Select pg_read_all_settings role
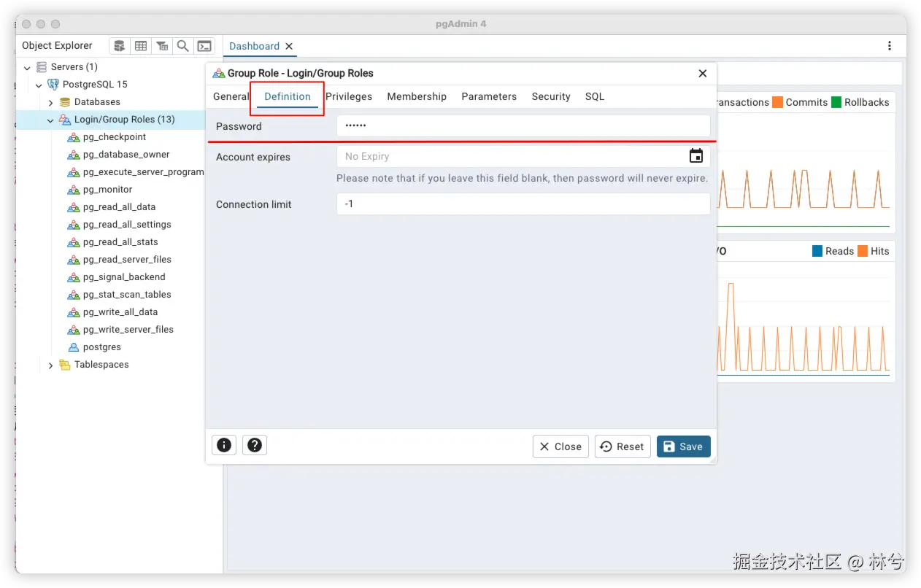The width and height of the screenshot is (921, 588). click(127, 225)
